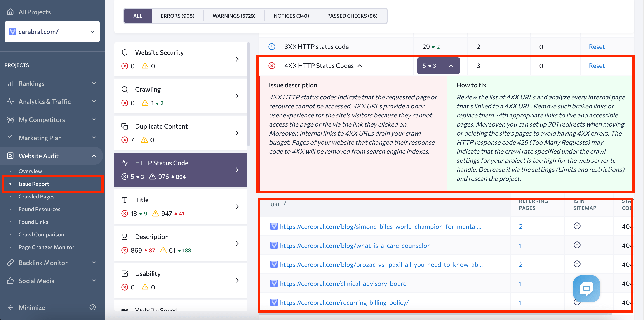Select the ALL tab
The width and height of the screenshot is (644, 320).
[x=138, y=16]
